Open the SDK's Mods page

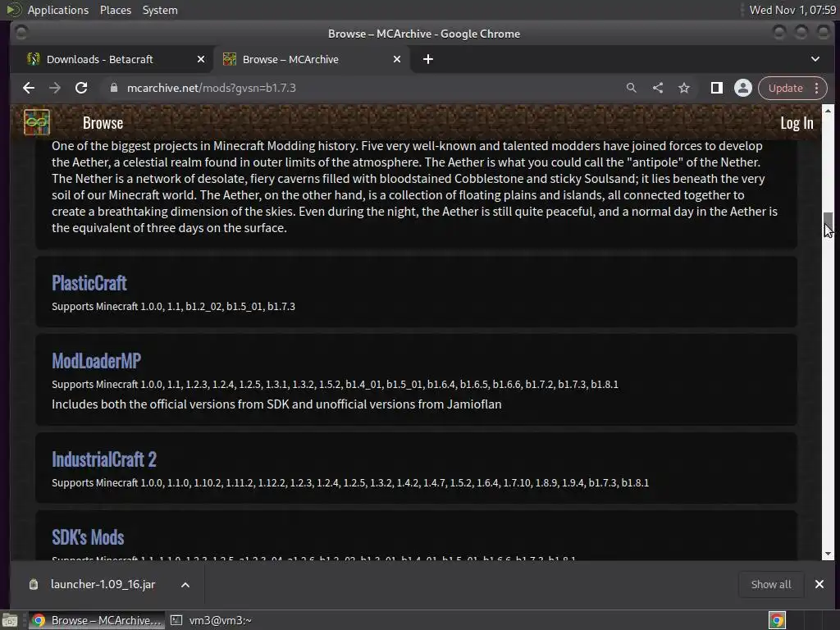(88, 536)
